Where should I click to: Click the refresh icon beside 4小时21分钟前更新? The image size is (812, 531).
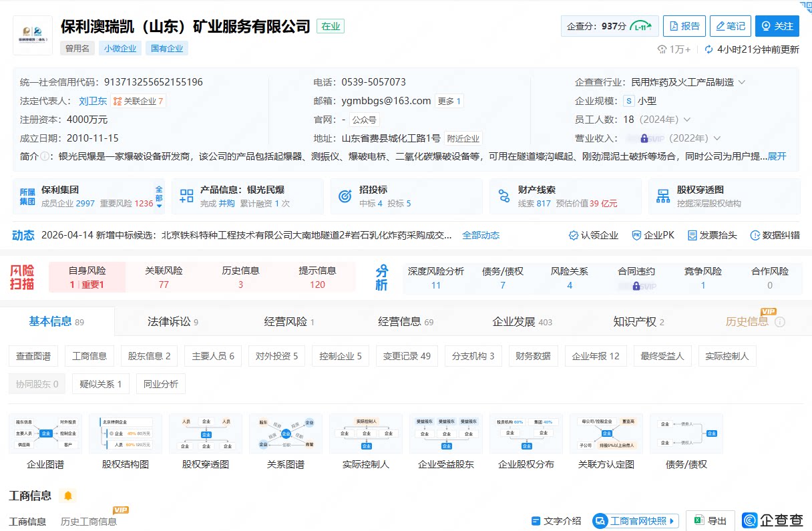(x=709, y=49)
